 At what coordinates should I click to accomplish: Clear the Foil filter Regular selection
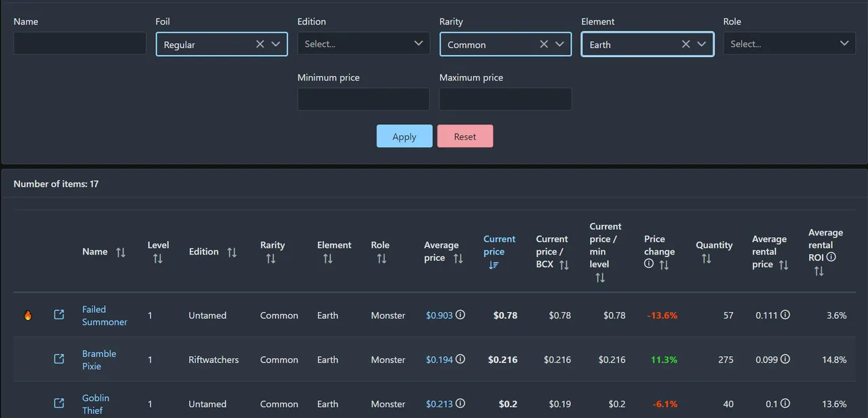(x=260, y=44)
